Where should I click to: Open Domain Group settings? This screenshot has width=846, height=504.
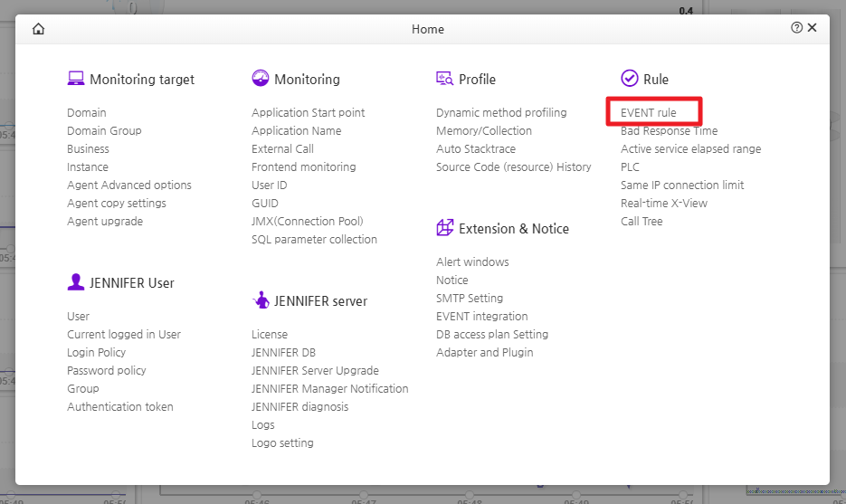104,131
